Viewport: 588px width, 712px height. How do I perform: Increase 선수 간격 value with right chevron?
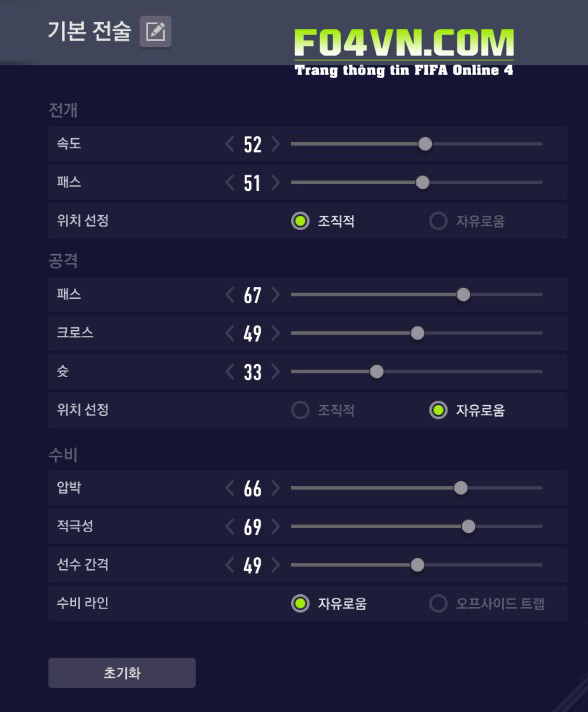pos(275,565)
